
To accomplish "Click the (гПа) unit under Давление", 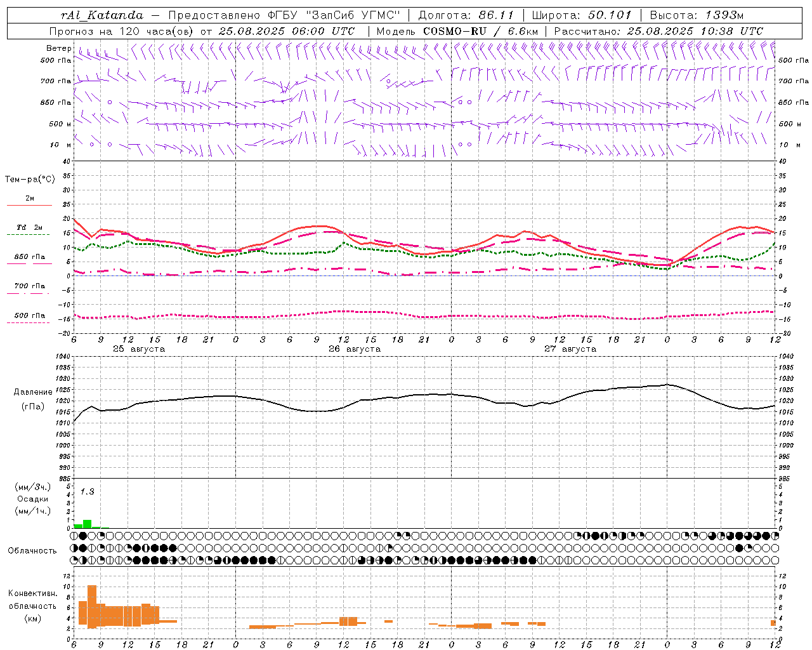I will 33,406.
